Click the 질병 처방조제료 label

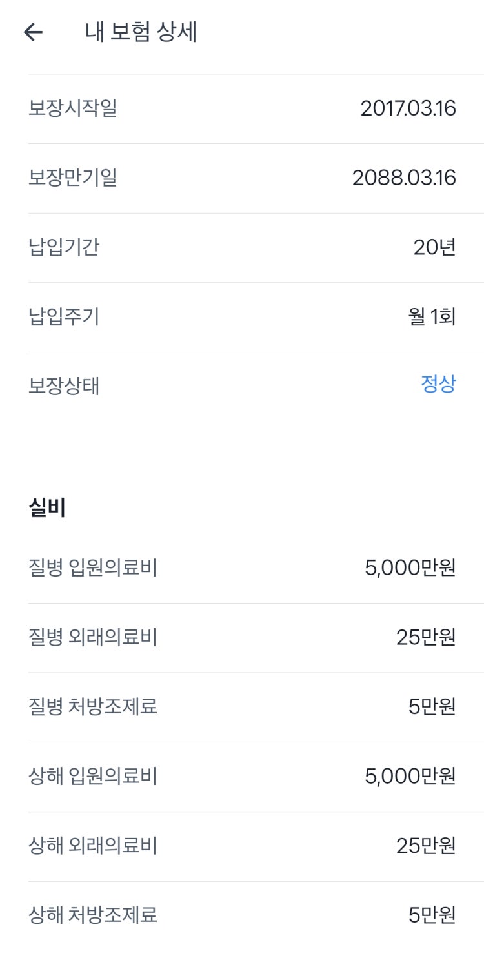tap(92, 707)
